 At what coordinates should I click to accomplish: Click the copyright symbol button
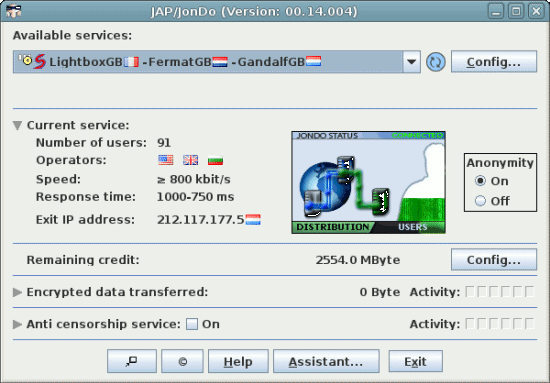[182, 361]
